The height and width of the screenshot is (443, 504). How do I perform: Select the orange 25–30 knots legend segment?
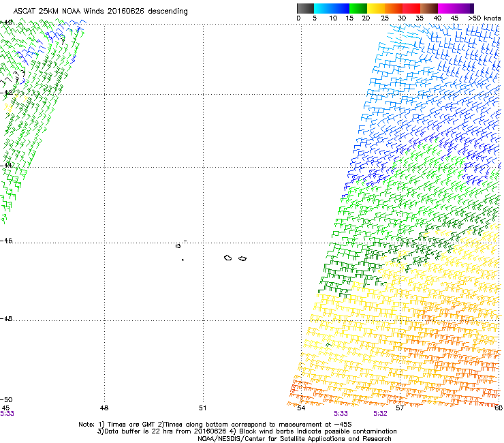click(394, 8)
